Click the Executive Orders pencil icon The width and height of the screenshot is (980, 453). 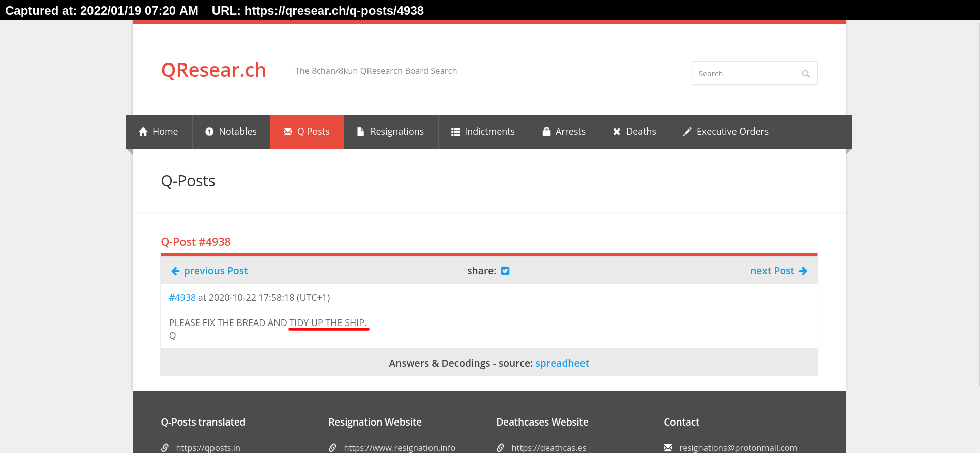[687, 132]
